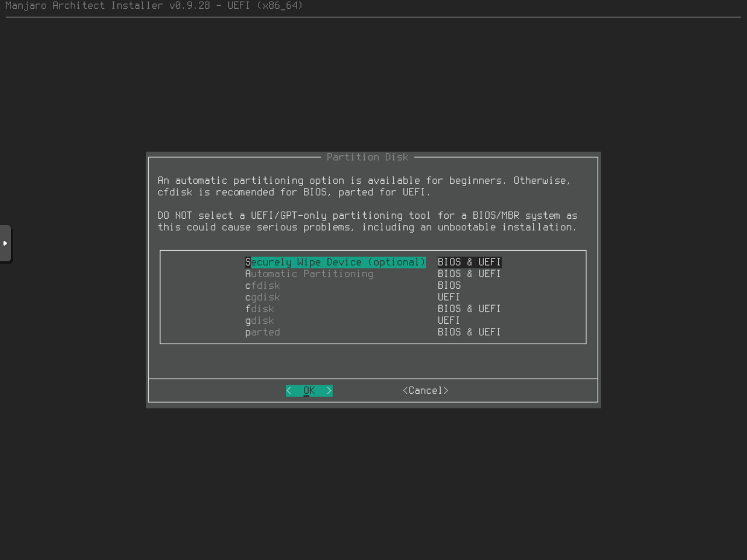Click BIOS & UEFI label beside parted
747x560 pixels.
(x=469, y=332)
